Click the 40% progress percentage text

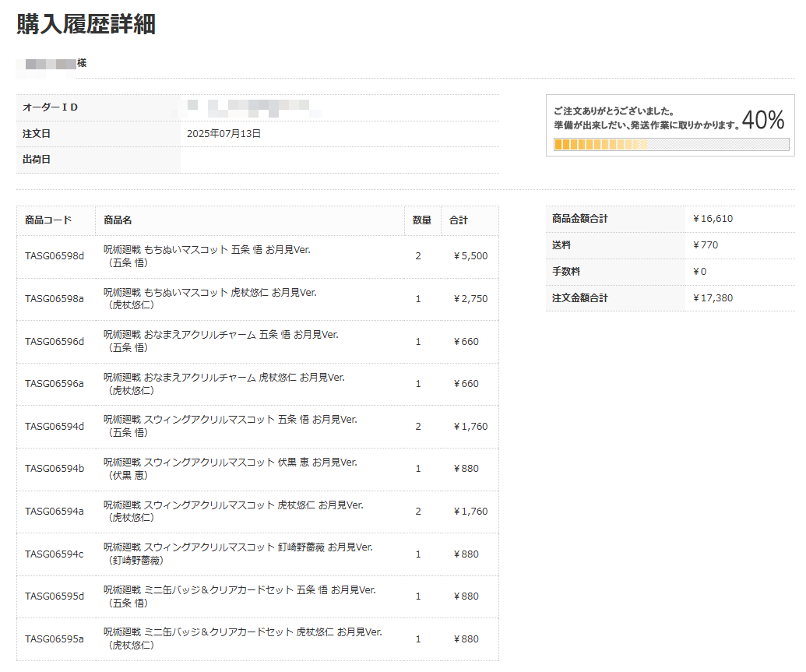coord(763,120)
